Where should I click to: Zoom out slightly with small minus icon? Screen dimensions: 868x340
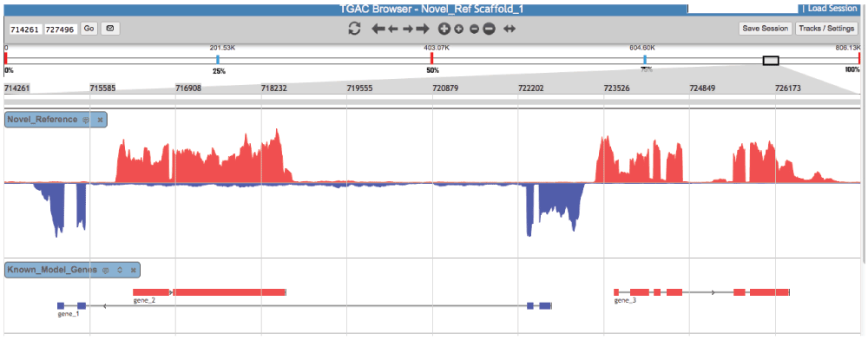tap(474, 29)
